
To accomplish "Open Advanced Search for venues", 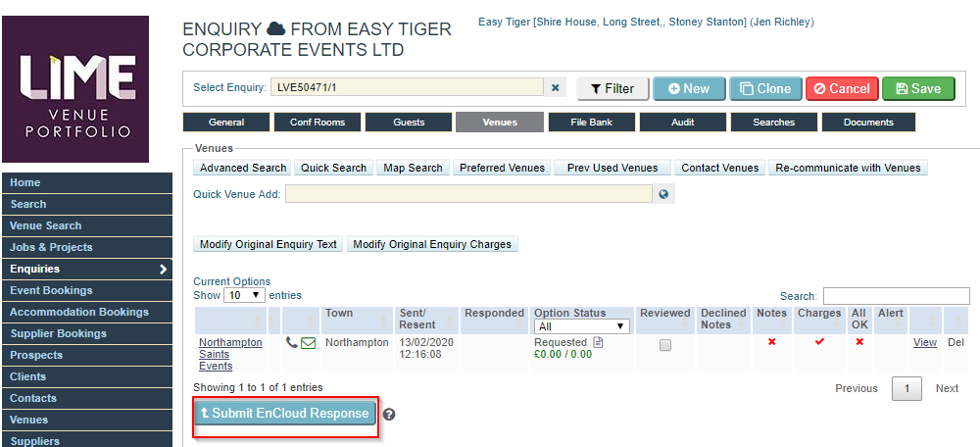I will tap(243, 169).
